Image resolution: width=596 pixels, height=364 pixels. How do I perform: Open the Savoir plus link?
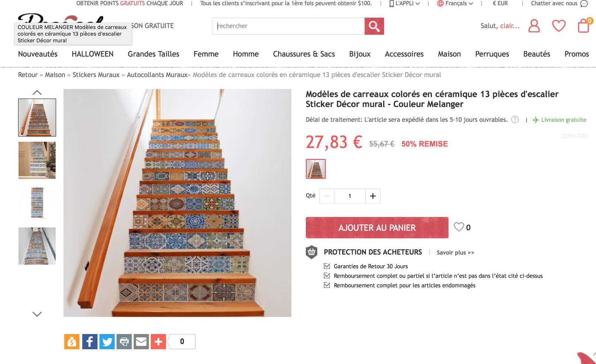pyautogui.click(x=455, y=253)
